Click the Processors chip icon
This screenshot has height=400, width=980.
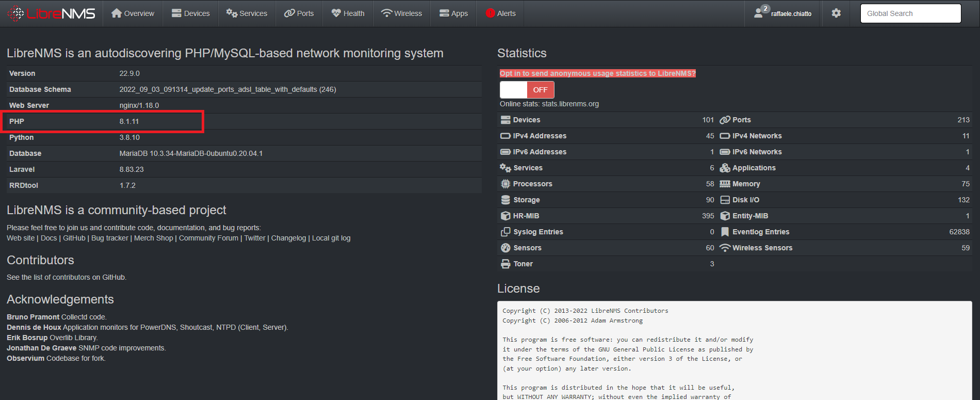pyautogui.click(x=505, y=184)
